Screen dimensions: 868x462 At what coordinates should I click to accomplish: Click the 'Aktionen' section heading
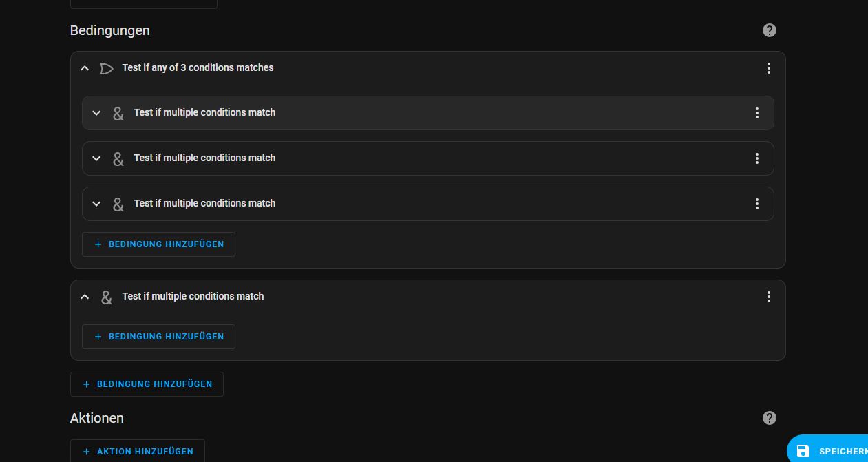pos(97,418)
